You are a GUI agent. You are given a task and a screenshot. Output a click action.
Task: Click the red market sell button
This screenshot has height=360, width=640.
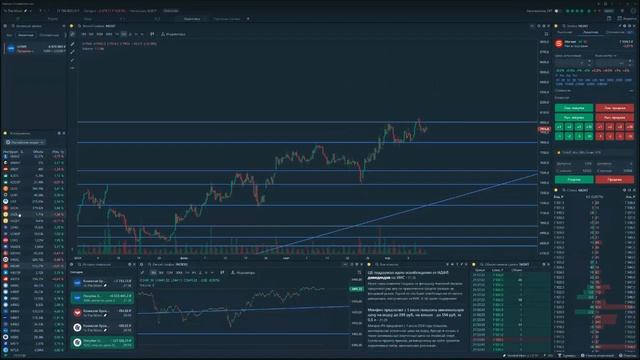coord(614,118)
